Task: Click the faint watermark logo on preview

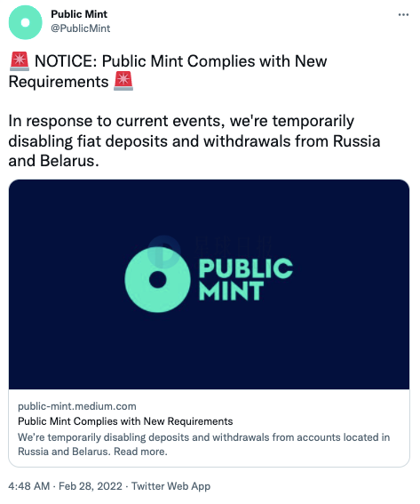Action: pos(210,247)
